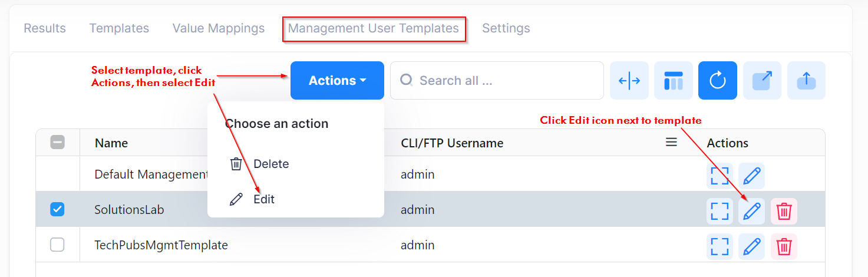Check the TechPubsMgmtTemplate row checkbox
The width and height of the screenshot is (868, 277).
57,245
